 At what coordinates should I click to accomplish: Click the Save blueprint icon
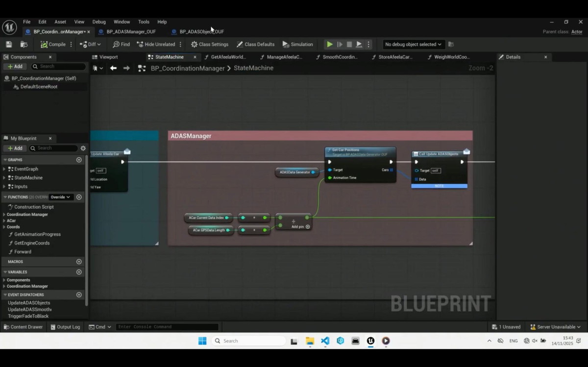[x=9, y=44]
